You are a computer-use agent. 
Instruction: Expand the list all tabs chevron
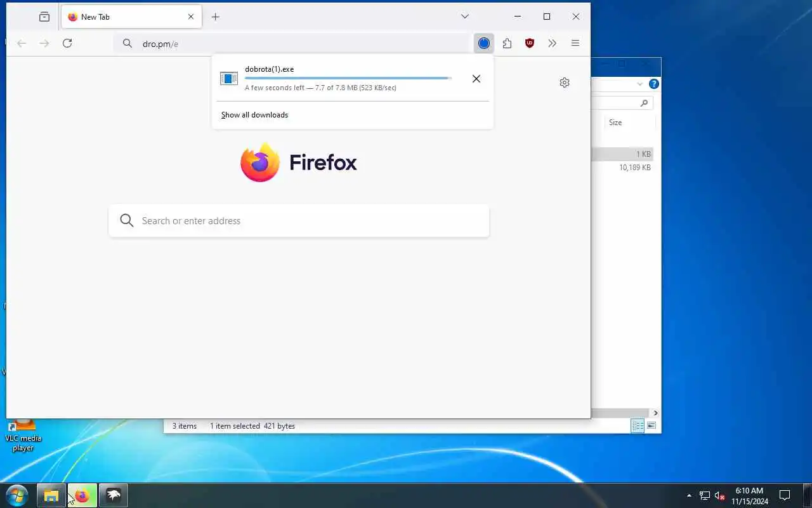[465, 17]
